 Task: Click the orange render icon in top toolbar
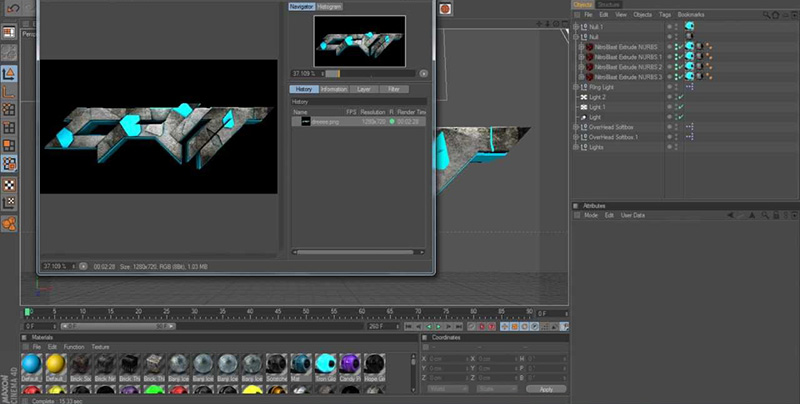pos(445,9)
